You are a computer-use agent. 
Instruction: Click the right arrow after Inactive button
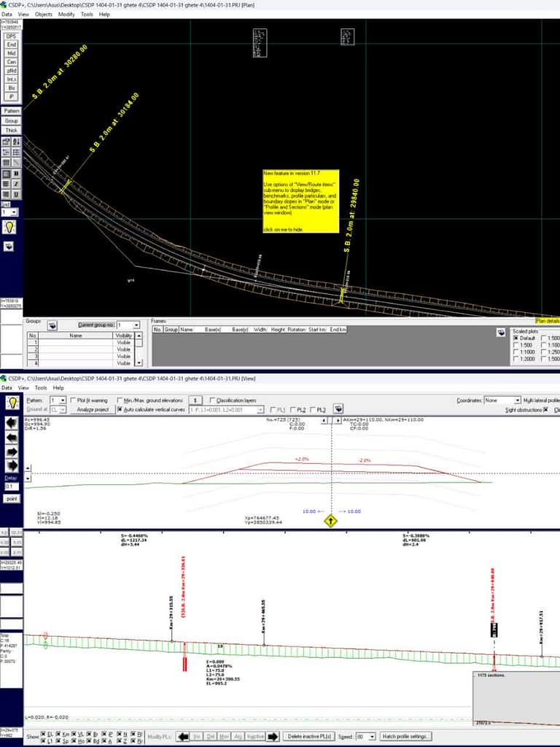[273, 736]
